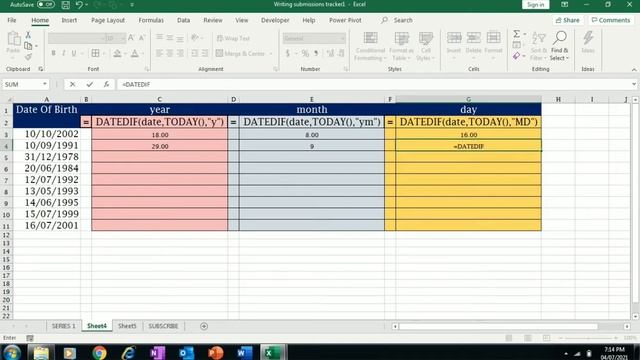Click the Format cells icon
Viewport: 640px width, 360px height.
click(493, 38)
